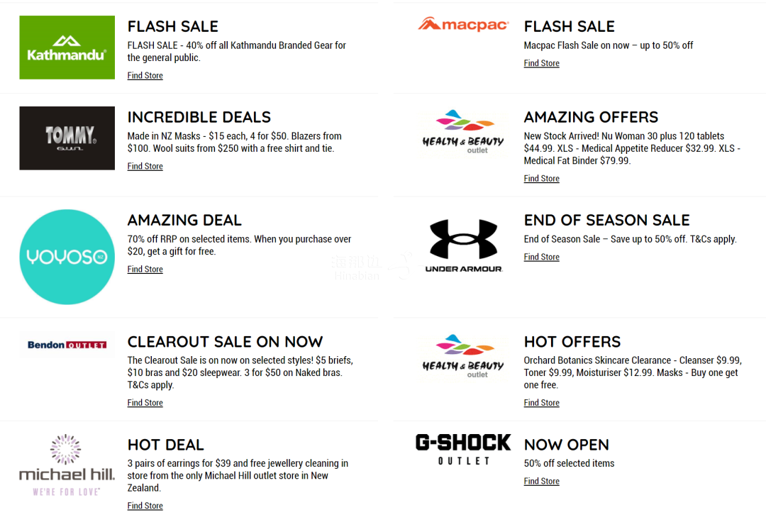
Task: Select the Michael Hill logo
Action: [x=67, y=465]
